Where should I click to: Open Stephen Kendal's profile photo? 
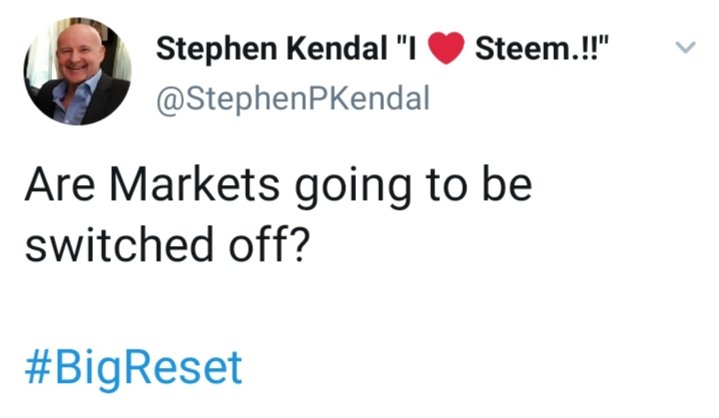77,72
